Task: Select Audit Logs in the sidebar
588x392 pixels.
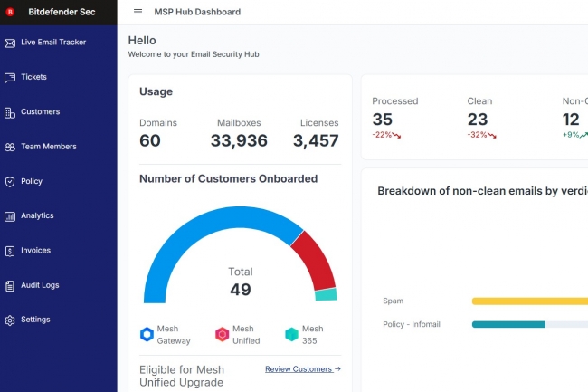Action: click(x=40, y=286)
